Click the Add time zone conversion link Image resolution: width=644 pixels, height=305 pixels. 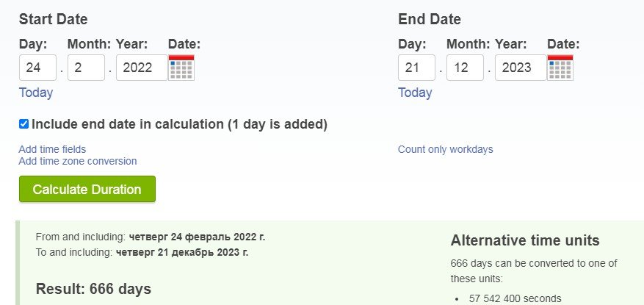point(78,161)
